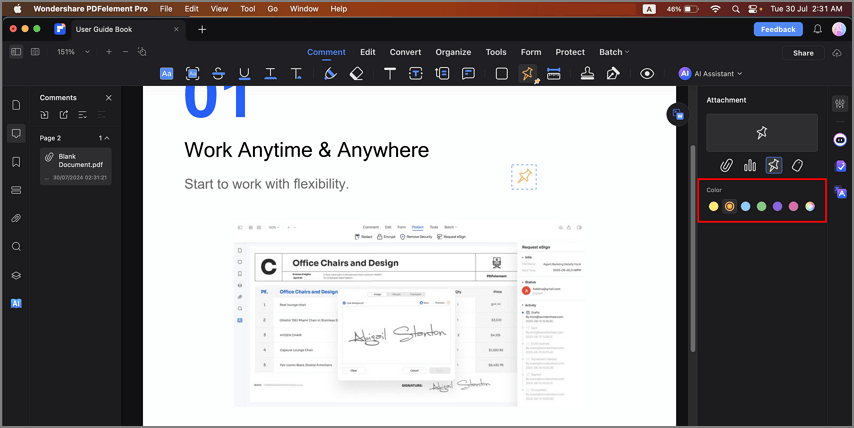Pick the green color swatch
Screen dimensions: 854x428
(x=761, y=206)
